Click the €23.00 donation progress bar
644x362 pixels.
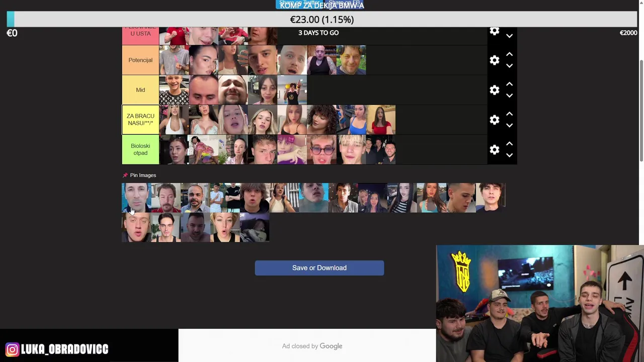[322, 19]
